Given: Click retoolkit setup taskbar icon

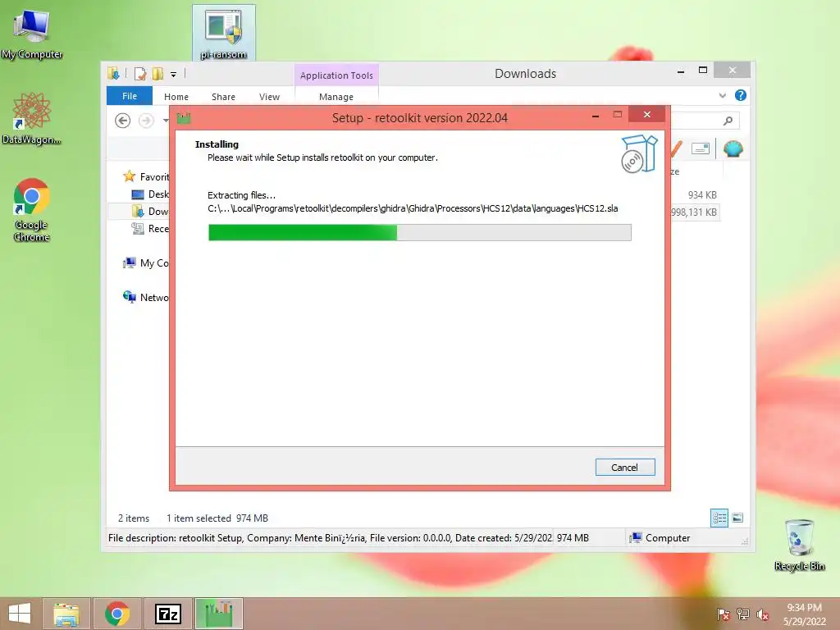Looking at the screenshot, I should tap(218, 614).
